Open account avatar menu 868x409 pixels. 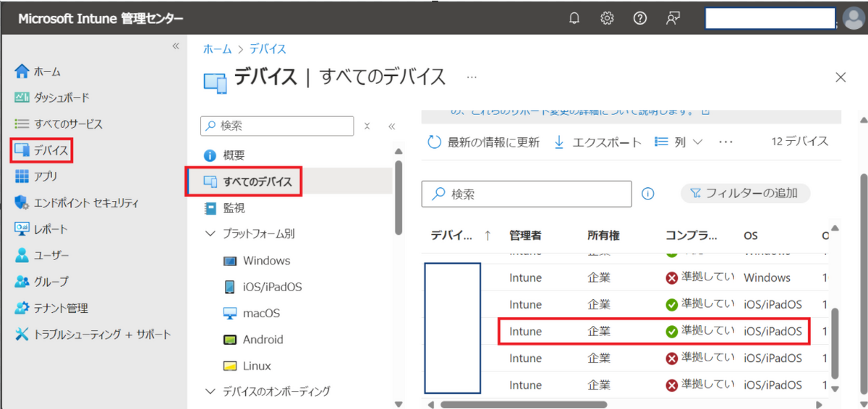pyautogui.click(x=854, y=19)
